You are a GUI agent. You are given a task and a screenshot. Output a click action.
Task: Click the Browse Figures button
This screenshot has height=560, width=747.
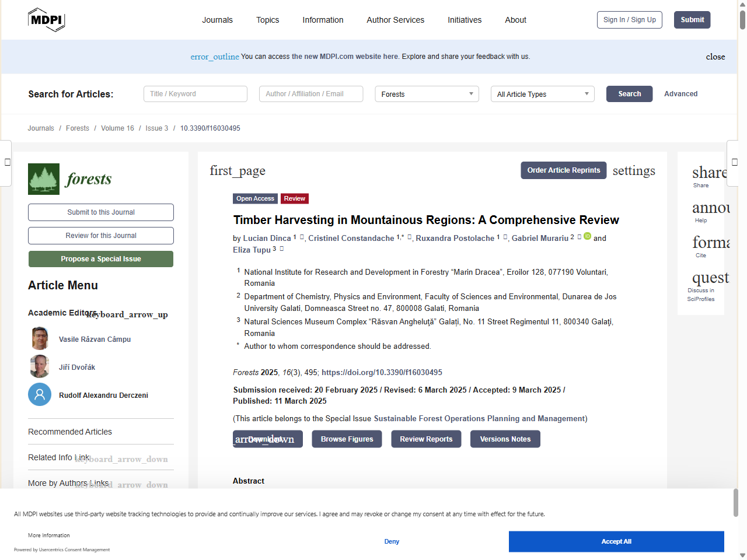(347, 439)
